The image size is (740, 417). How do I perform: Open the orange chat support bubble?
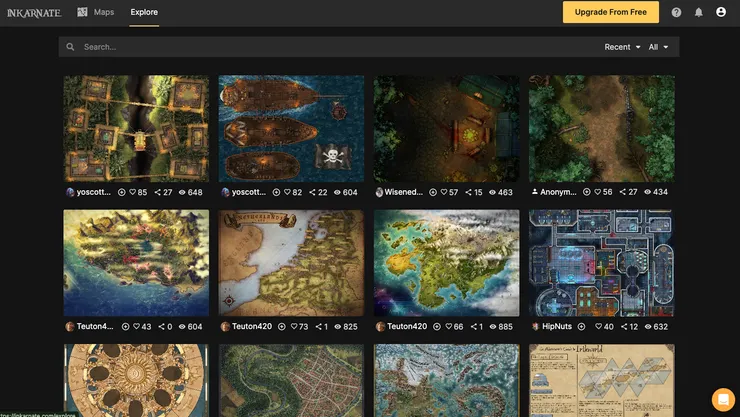point(723,399)
